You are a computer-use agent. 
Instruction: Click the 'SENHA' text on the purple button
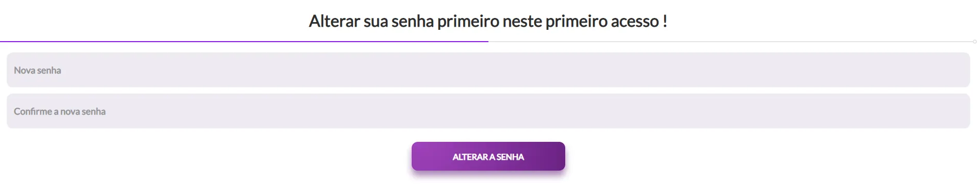click(510, 157)
